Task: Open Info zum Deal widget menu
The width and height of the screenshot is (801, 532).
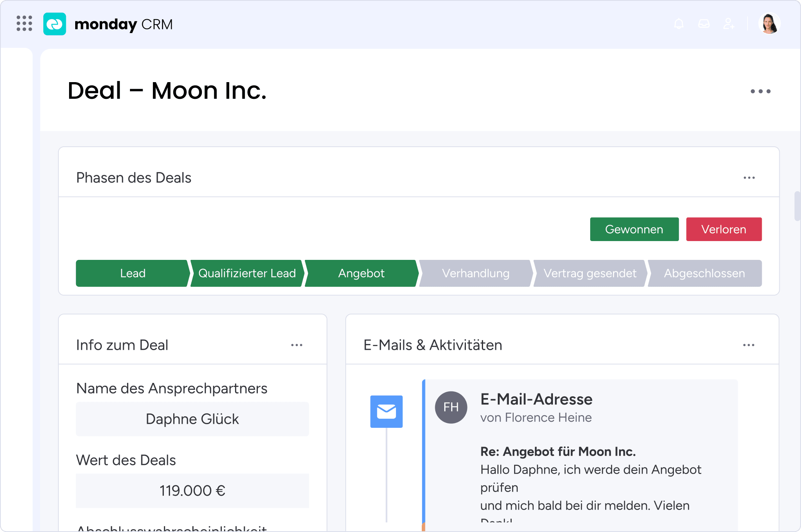Action: (x=297, y=345)
